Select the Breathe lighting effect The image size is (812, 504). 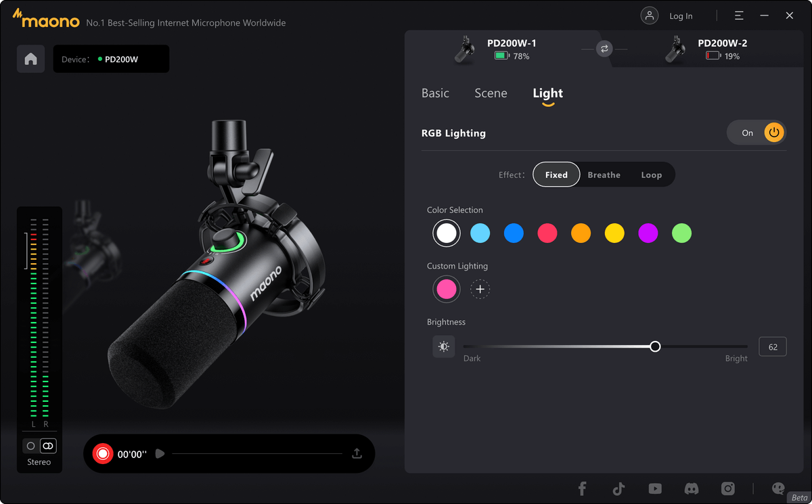604,175
